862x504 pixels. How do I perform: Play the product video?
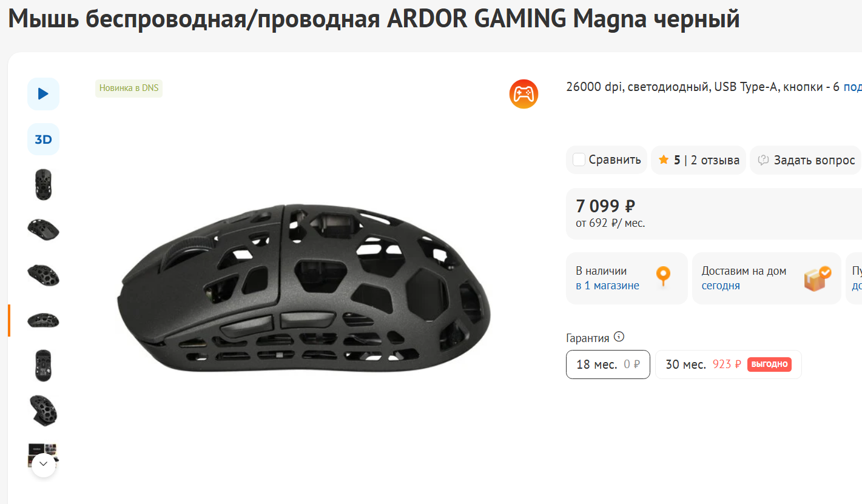click(x=43, y=94)
